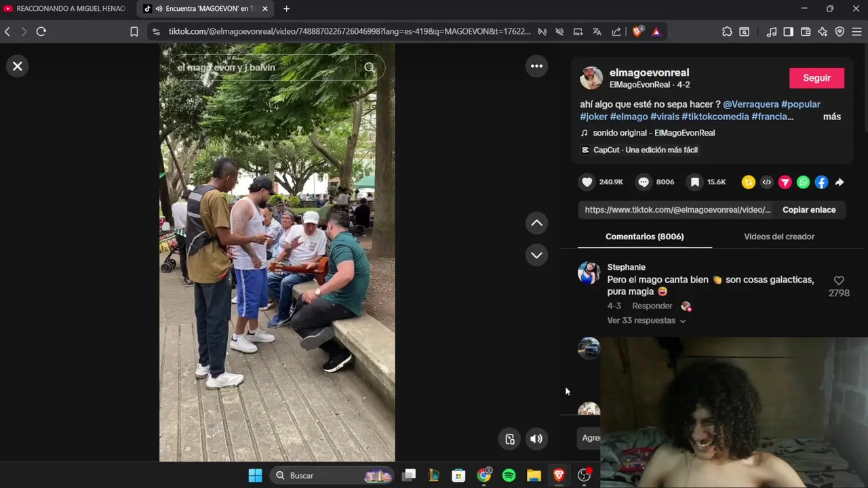Go to next video with down arrow

pyautogui.click(x=536, y=255)
